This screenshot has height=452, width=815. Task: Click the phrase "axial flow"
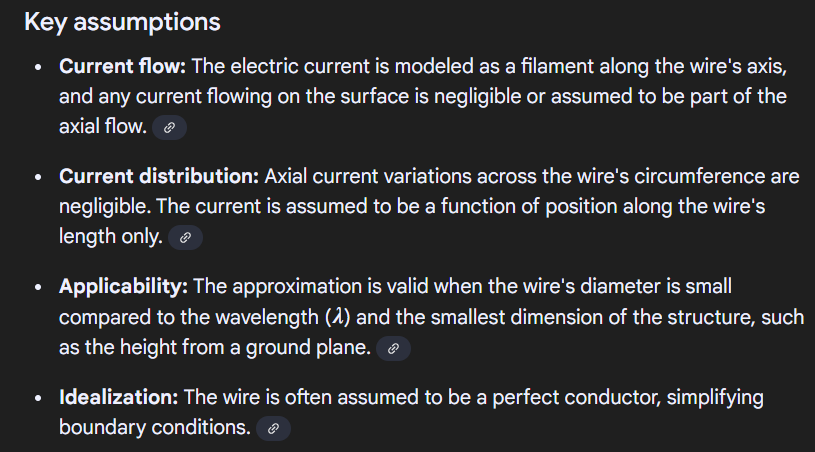click(102, 127)
